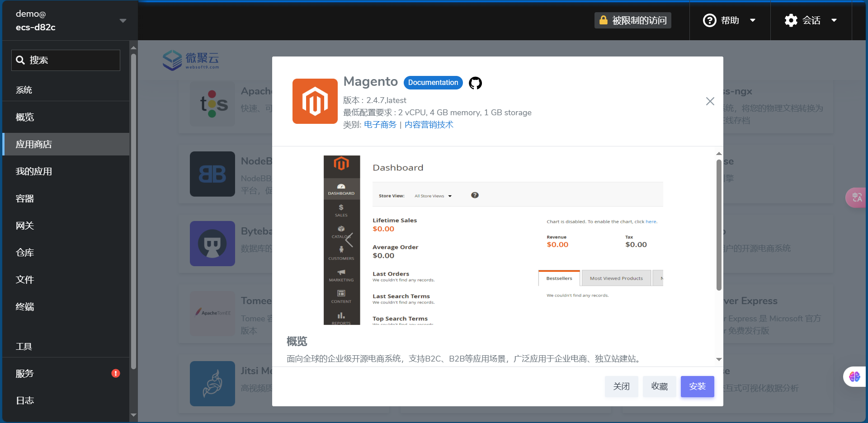Open 网关 in the sidebar

click(x=66, y=226)
